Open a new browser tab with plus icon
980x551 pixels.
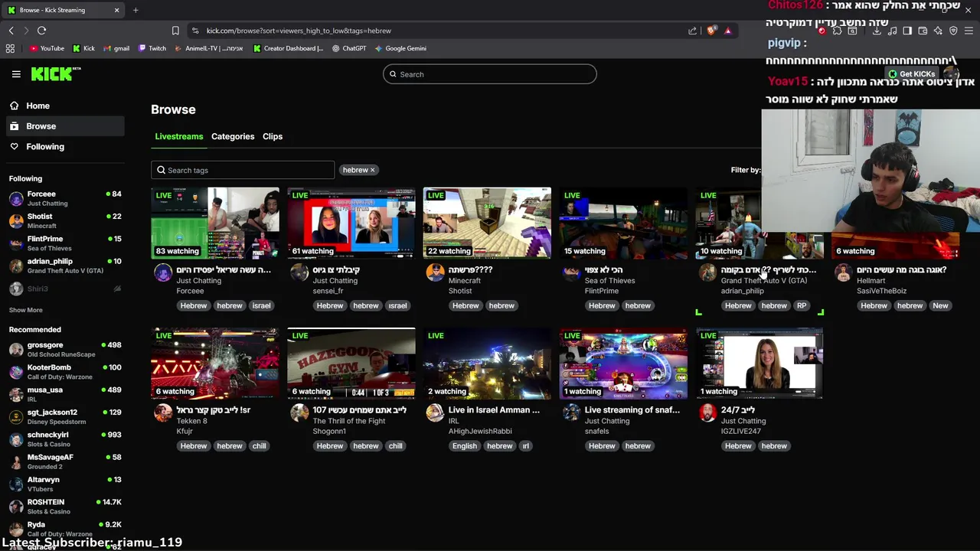click(136, 10)
